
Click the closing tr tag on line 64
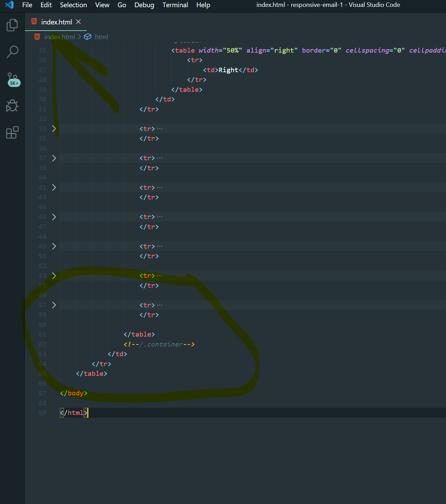click(101, 364)
